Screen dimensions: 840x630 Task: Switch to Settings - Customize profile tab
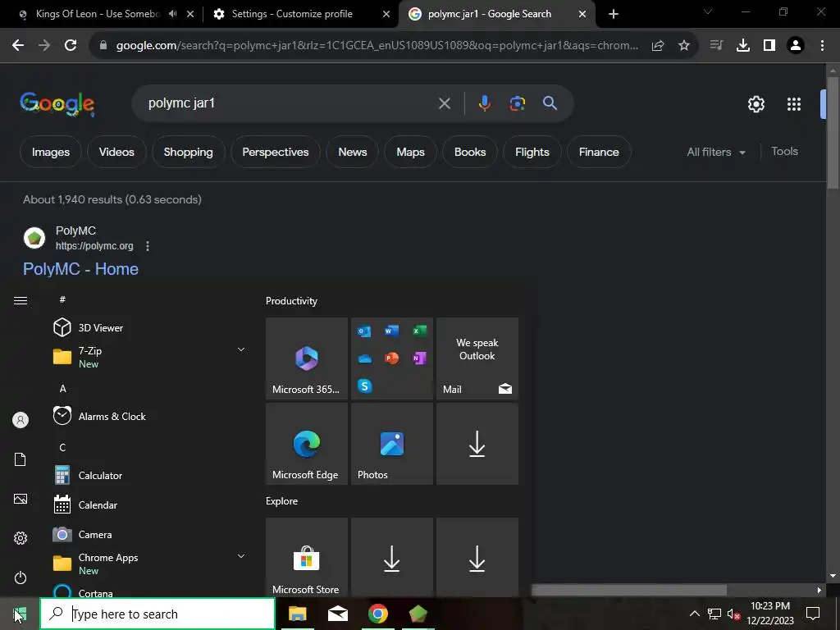click(x=301, y=14)
